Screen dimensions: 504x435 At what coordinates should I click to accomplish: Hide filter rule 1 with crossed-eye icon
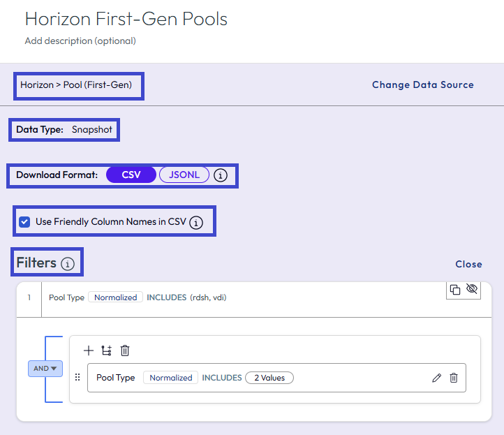[471, 288]
